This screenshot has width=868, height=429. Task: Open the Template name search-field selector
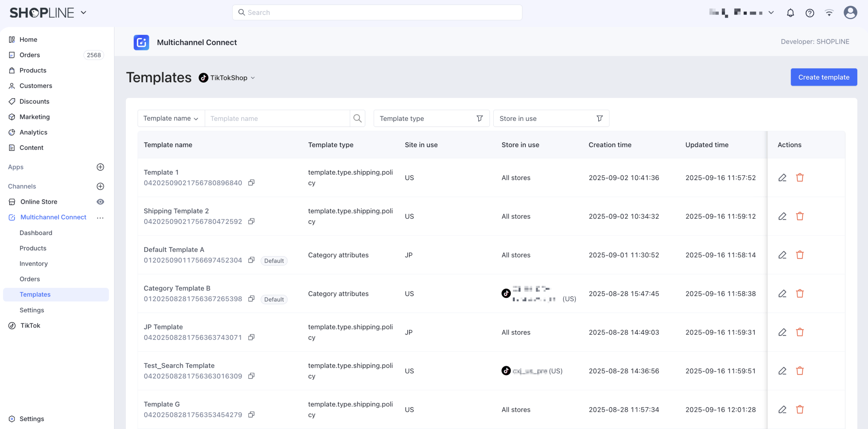click(x=171, y=119)
